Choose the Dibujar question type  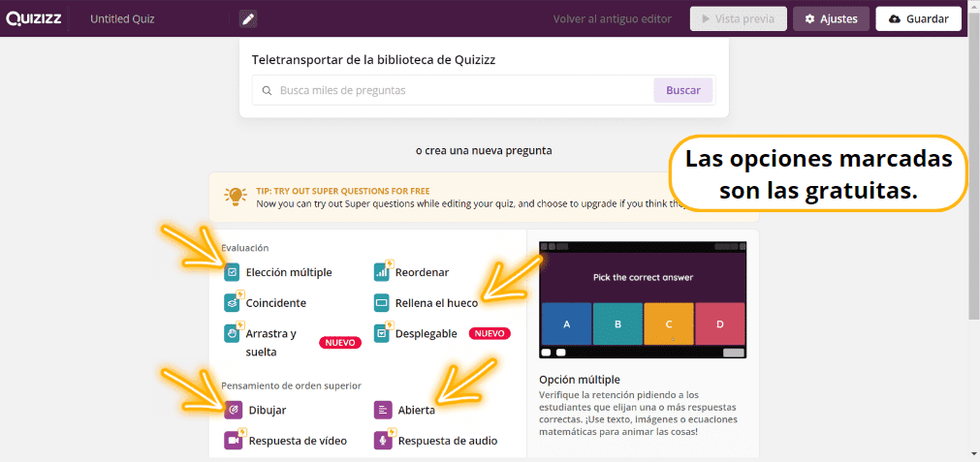[x=268, y=410]
